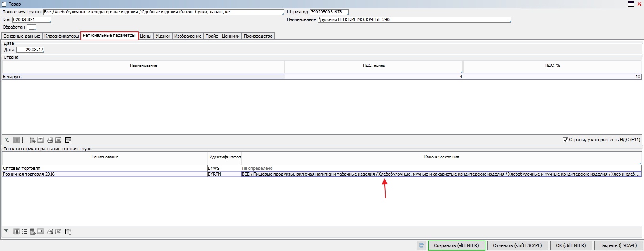Toggle the Обработан checkbox
The height and width of the screenshot is (251, 644).
pyautogui.click(x=31, y=27)
